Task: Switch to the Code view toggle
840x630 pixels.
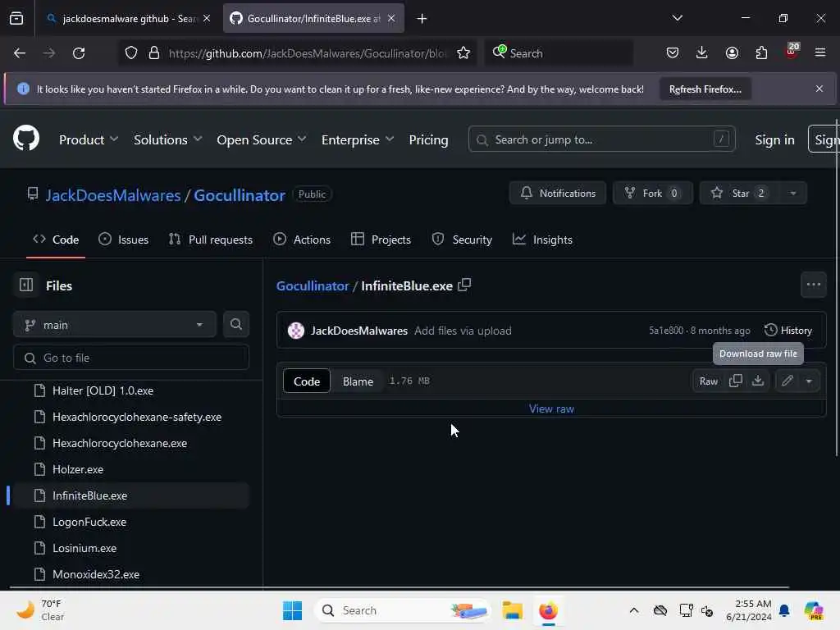Action: tap(307, 381)
